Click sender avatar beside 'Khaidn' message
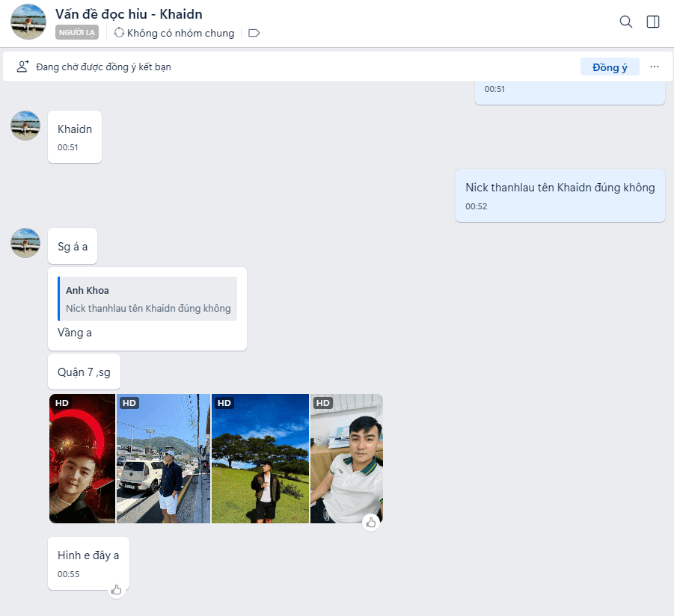This screenshot has height=616, width=674. 25,126
